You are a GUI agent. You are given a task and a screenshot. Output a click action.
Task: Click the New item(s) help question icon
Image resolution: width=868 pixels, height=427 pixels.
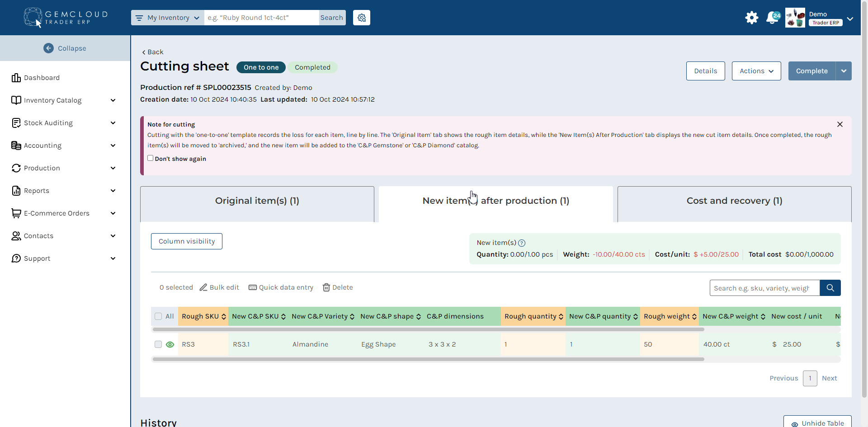point(522,243)
